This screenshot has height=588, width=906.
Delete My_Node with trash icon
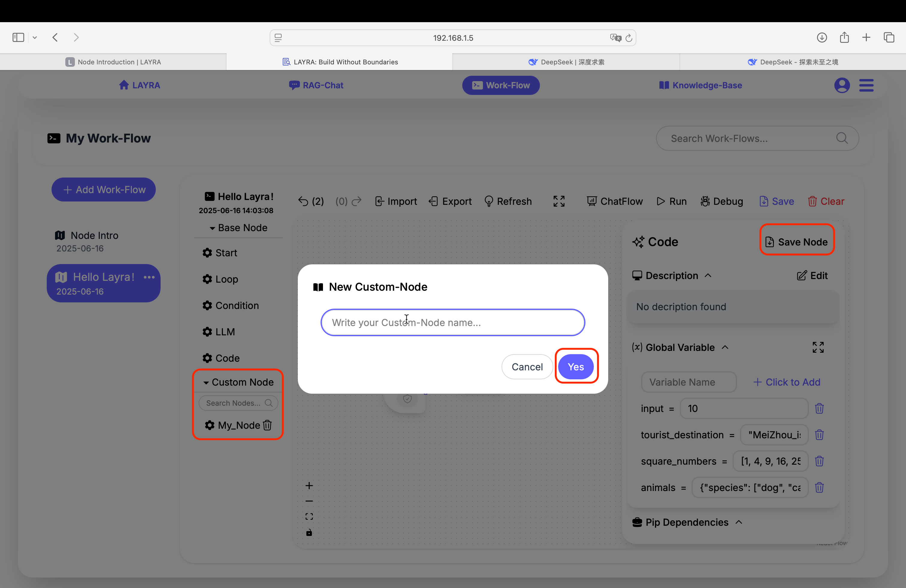267,425
